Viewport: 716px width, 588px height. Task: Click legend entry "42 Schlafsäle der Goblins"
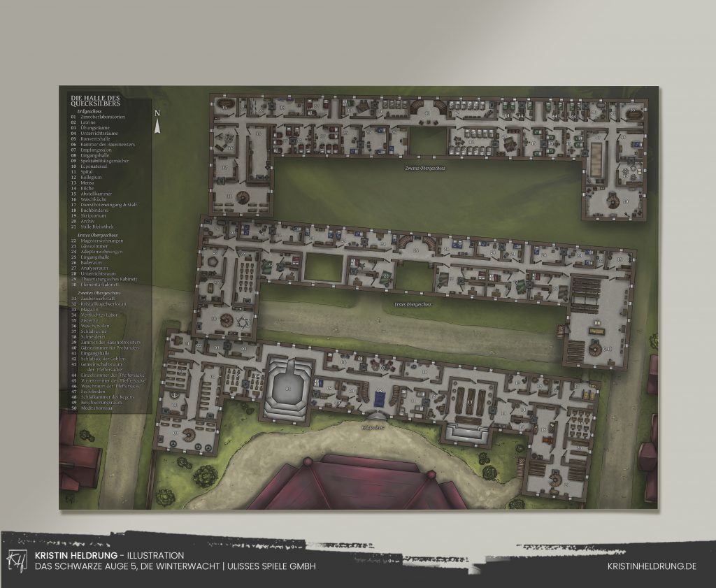98,359
